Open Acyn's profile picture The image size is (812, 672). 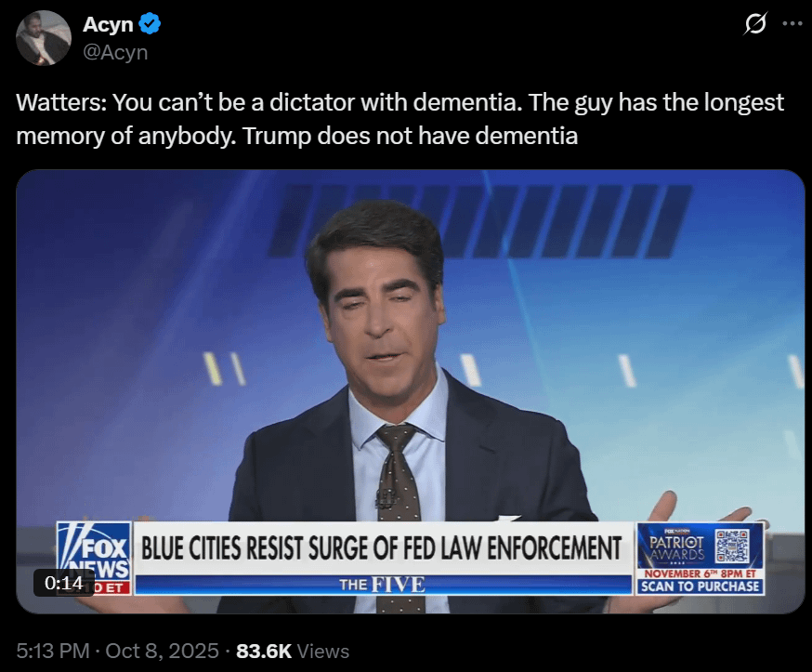(x=44, y=38)
